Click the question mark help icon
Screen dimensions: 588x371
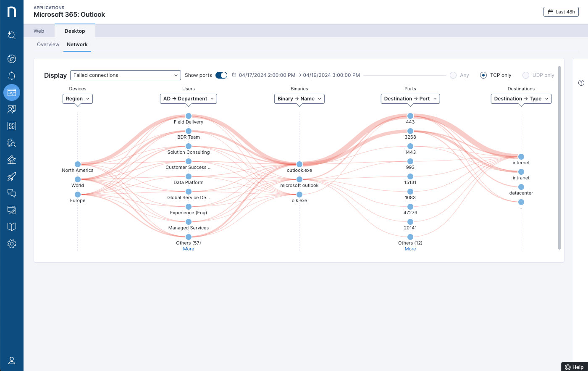(x=581, y=83)
